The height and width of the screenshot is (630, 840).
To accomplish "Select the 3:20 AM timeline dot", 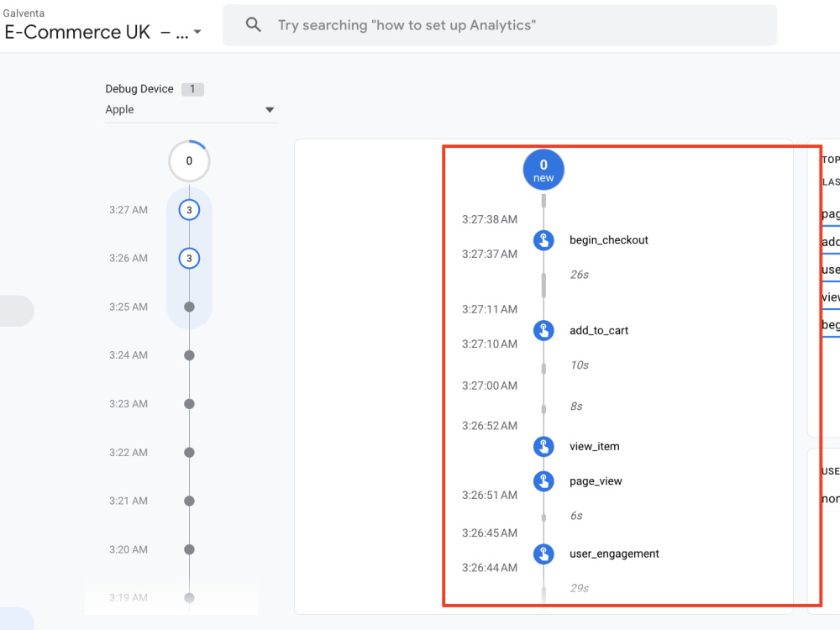I will pos(189,549).
